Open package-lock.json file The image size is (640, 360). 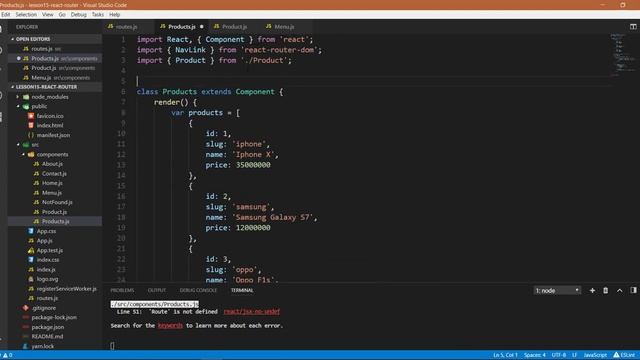point(54,317)
